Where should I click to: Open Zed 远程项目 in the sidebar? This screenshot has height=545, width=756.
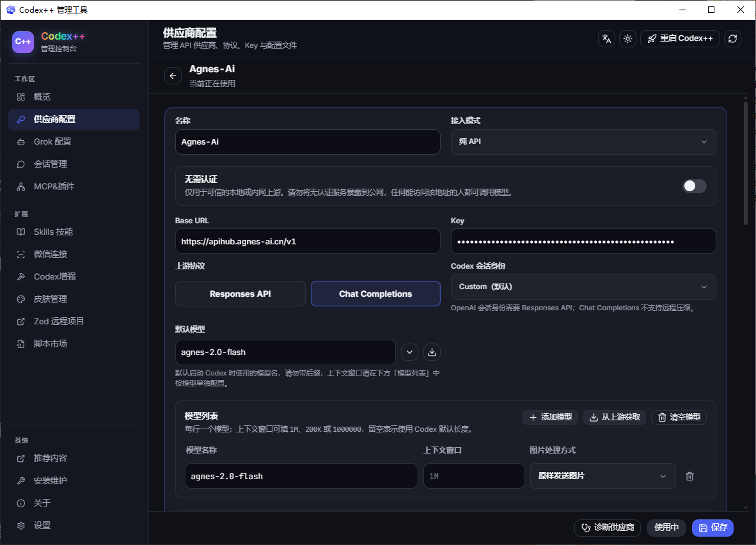coord(74,321)
